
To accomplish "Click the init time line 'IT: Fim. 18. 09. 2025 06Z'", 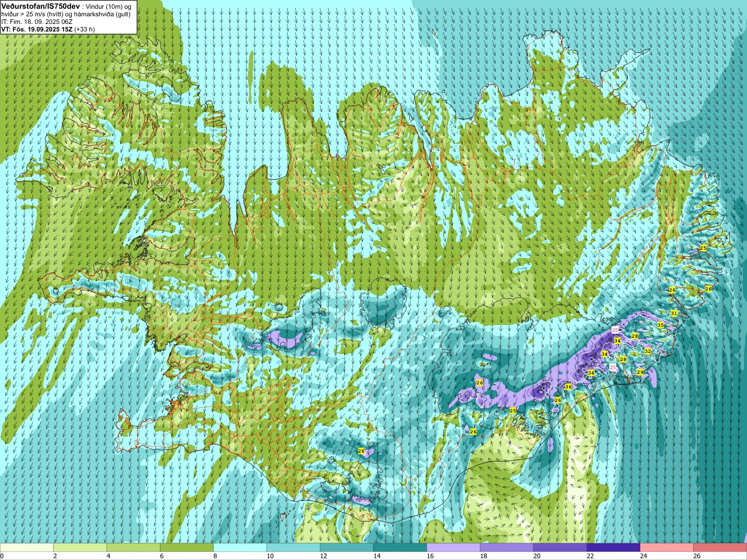I will [x=37, y=22].
